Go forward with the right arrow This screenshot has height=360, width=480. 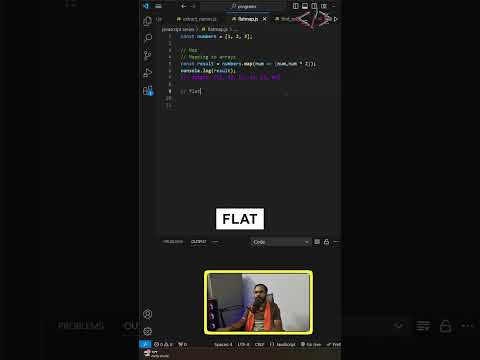coord(193,6)
